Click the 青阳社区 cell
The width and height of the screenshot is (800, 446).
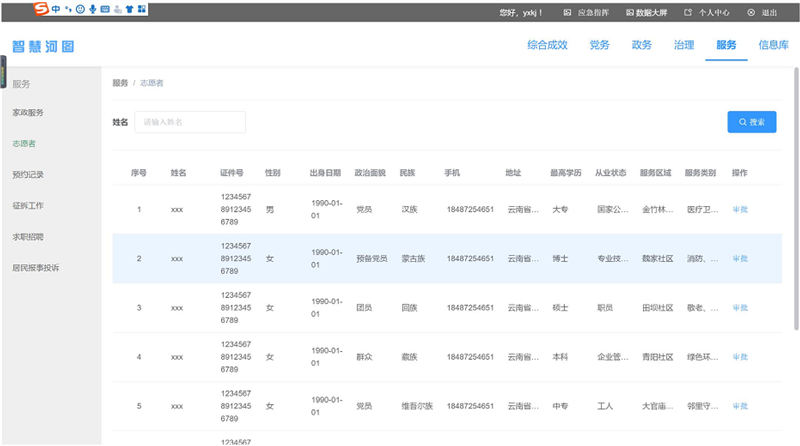(658, 357)
